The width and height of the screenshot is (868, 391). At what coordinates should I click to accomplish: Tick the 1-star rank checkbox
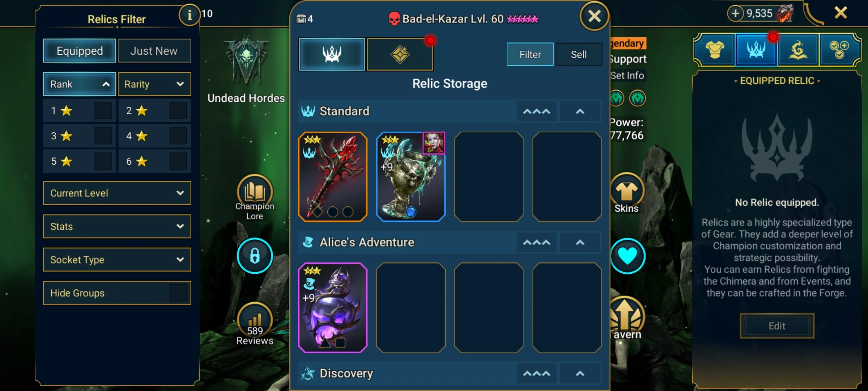103,110
